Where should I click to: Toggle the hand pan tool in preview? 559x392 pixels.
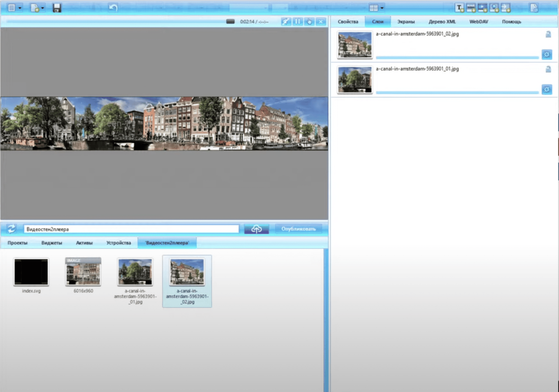[x=309, y=22]
